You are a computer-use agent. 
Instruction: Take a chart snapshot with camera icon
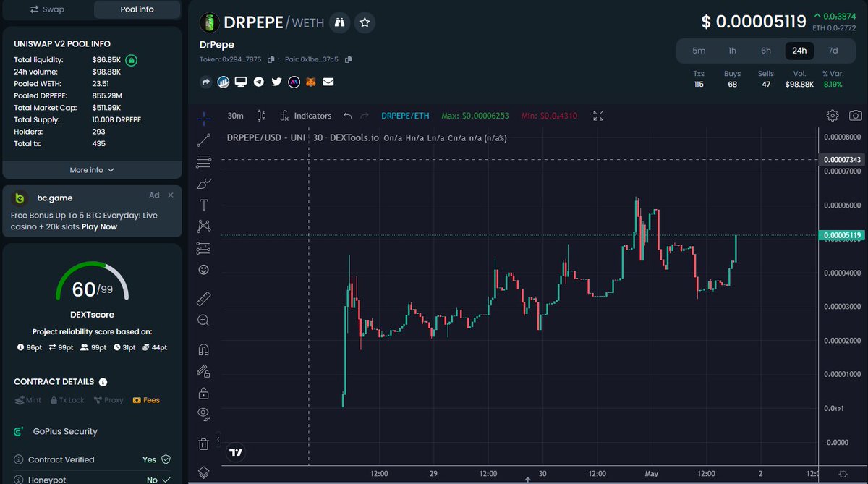pyautogui.click(x=856, y=116)
